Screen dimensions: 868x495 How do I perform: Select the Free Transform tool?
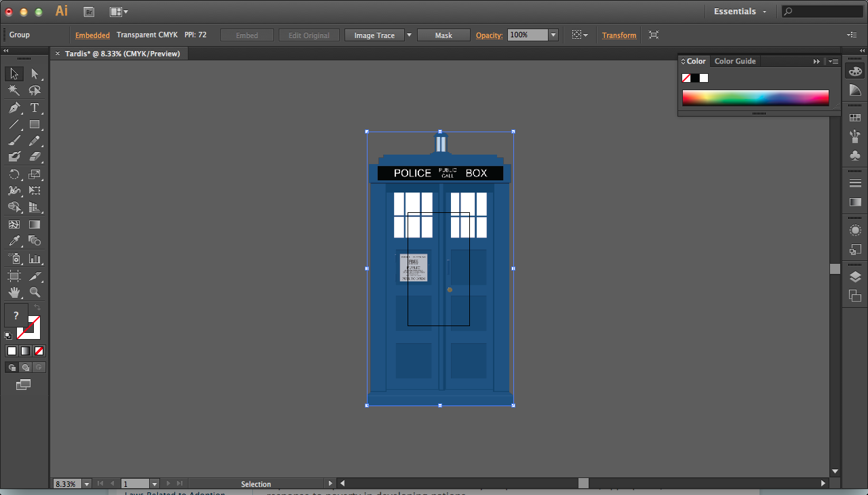pos(35,191)
